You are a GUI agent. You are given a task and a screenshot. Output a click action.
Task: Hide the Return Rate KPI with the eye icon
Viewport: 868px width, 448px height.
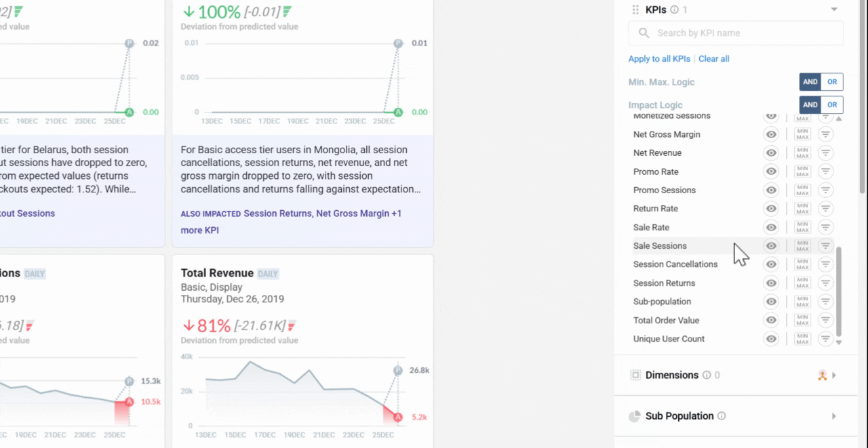(771, 209)
